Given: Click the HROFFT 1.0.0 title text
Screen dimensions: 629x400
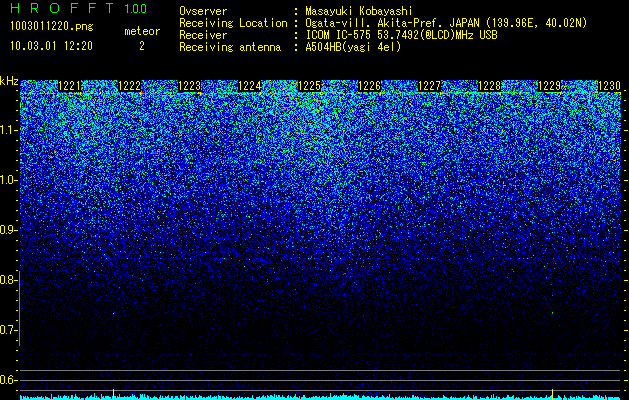Looking at the screenshot, I should point(79,8).
